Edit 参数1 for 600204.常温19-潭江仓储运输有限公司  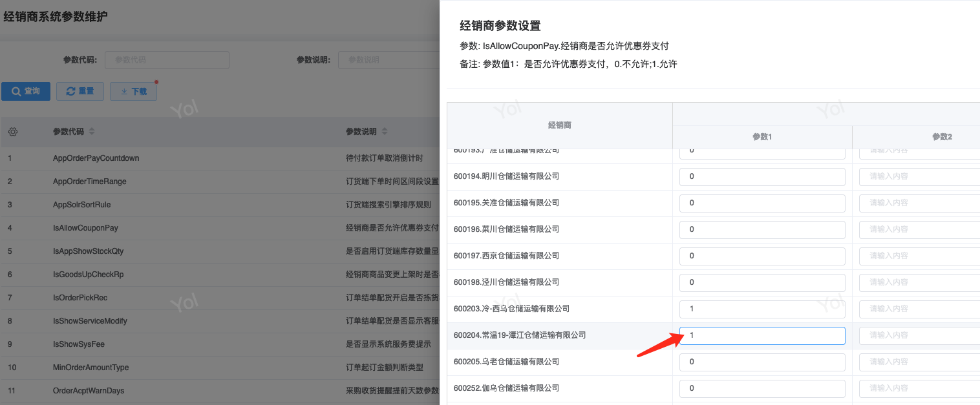coord(762,335)
